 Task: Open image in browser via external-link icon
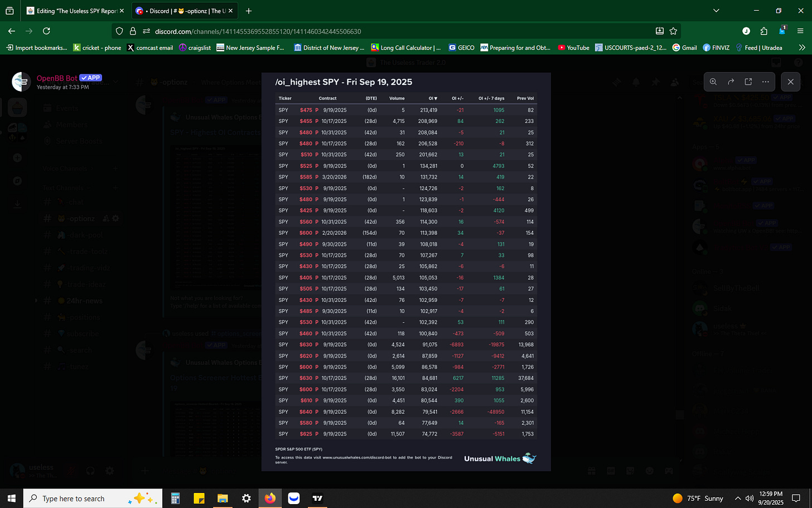tap(748, 82)
